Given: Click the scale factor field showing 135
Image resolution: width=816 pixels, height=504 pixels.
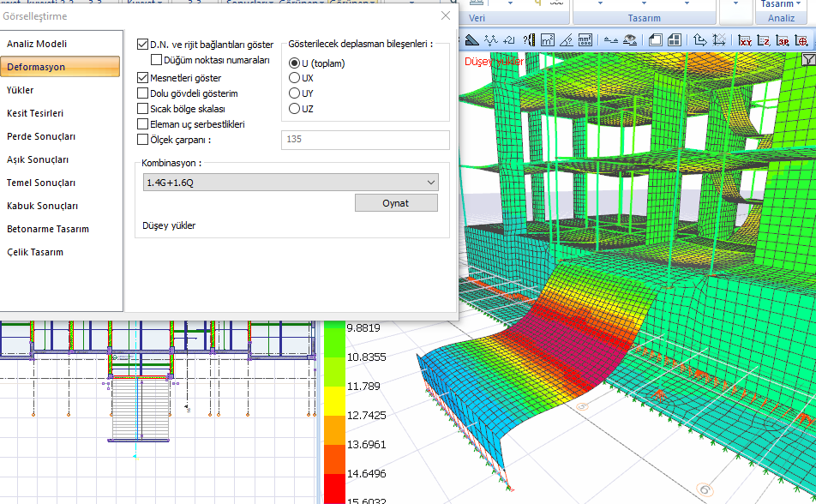Looking at the screenshot, I should pyautogui.click(x=365, y=140).
